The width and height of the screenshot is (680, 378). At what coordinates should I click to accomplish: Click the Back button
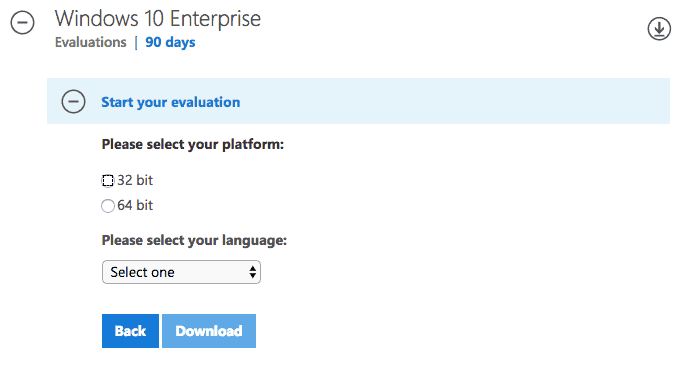pos(130,331)
